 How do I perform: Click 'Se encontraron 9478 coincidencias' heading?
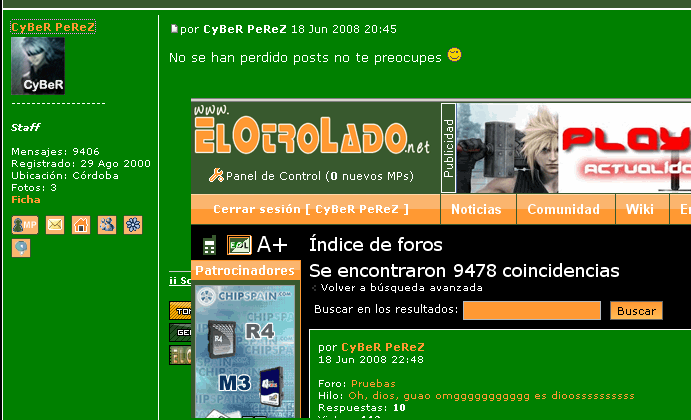click(464, 271)
